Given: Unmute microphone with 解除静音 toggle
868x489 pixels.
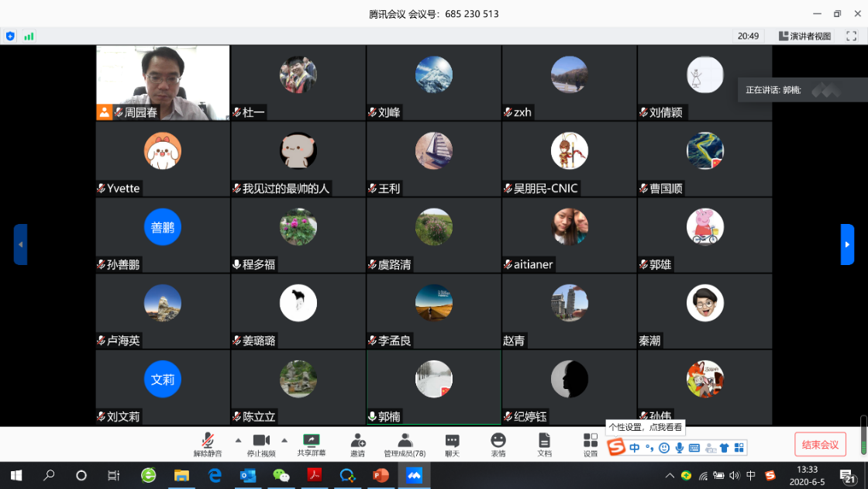Looking at the screenshot, I should (x=208, y=444).
